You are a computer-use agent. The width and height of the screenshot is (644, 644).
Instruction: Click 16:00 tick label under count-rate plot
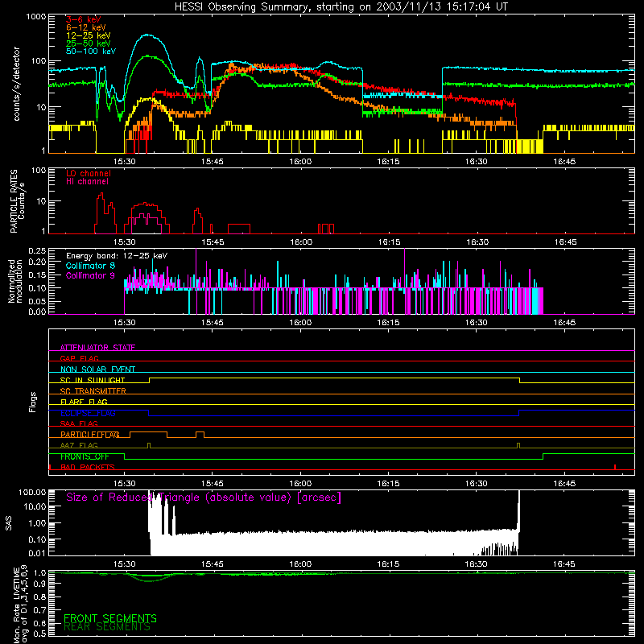(x=300, y=162)
